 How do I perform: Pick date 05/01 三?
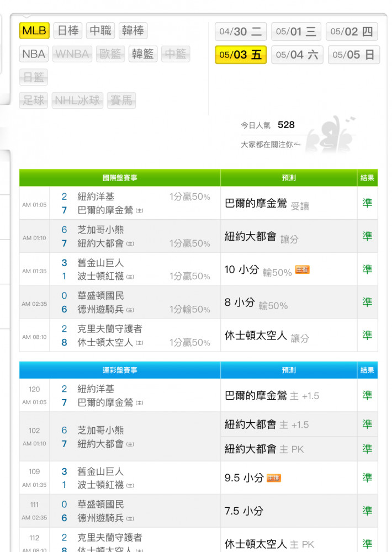click(296, 31)
